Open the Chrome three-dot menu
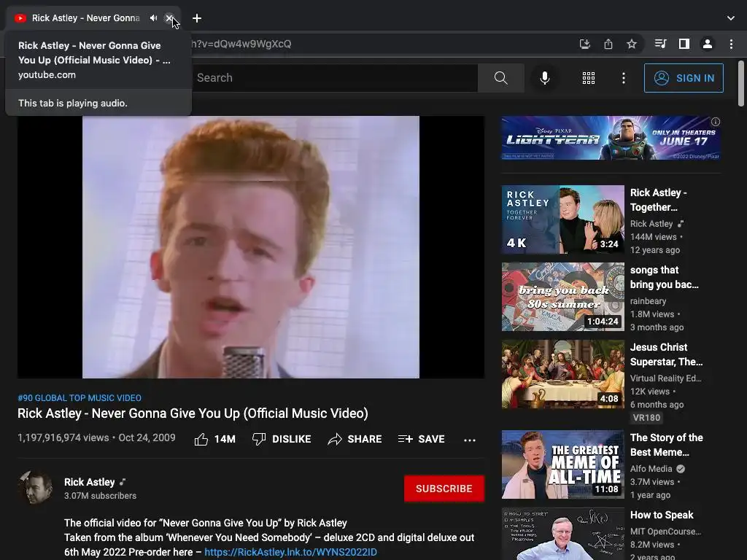The image size is (747, 560). pos(731,44)
